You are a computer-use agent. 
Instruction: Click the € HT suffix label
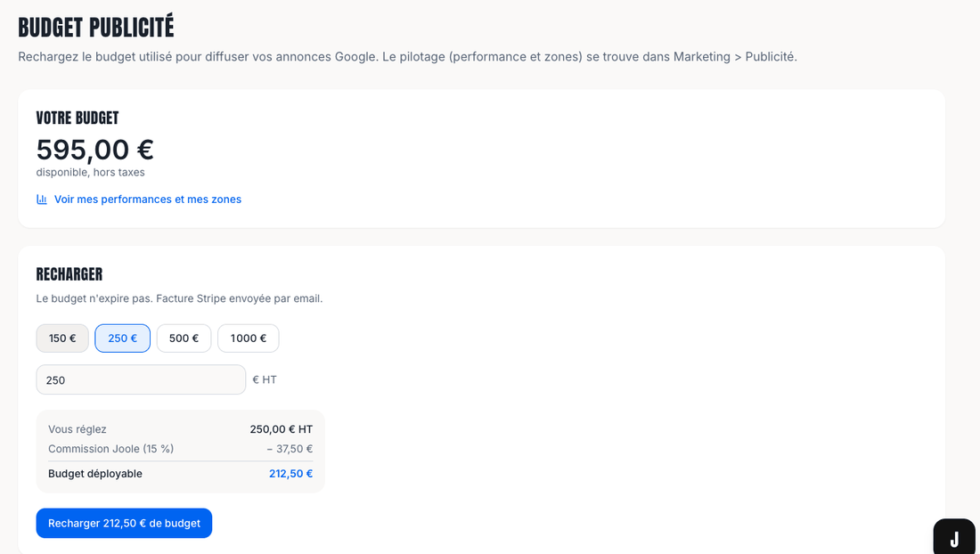(265, 379)
